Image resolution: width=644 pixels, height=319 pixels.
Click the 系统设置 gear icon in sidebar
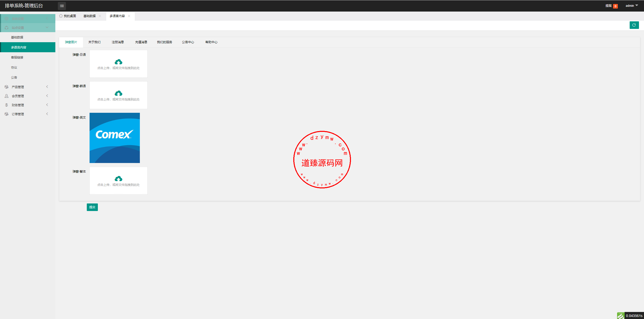(x=7, y=19)
